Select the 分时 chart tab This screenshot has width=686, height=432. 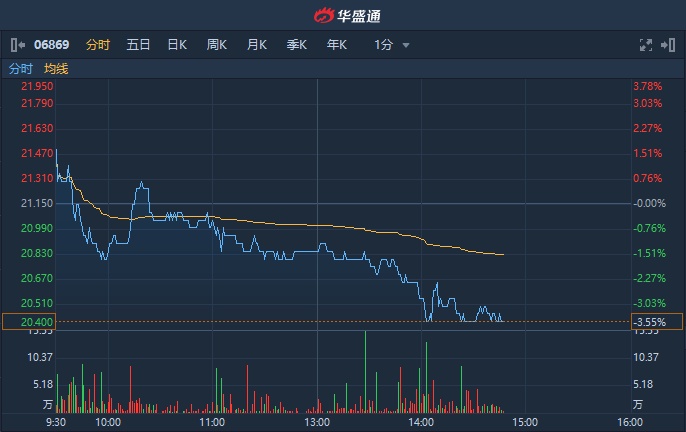(x=97, y=45)
